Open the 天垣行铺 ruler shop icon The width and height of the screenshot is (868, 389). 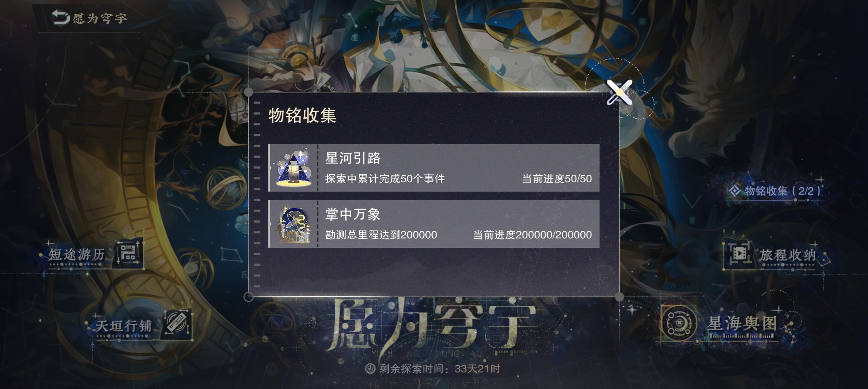tap(177, 323)
